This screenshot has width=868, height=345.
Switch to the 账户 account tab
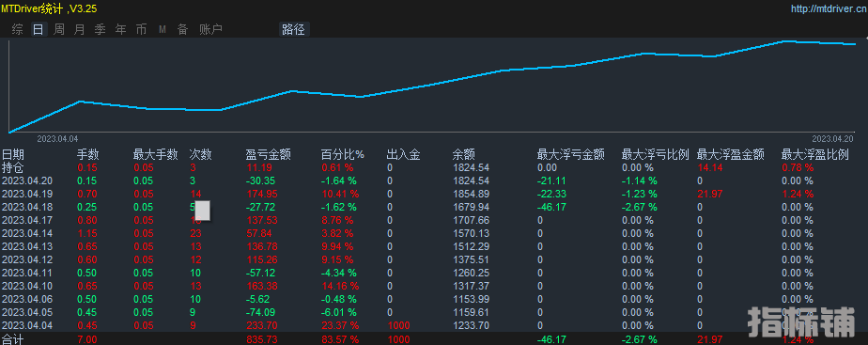[210, 29]
